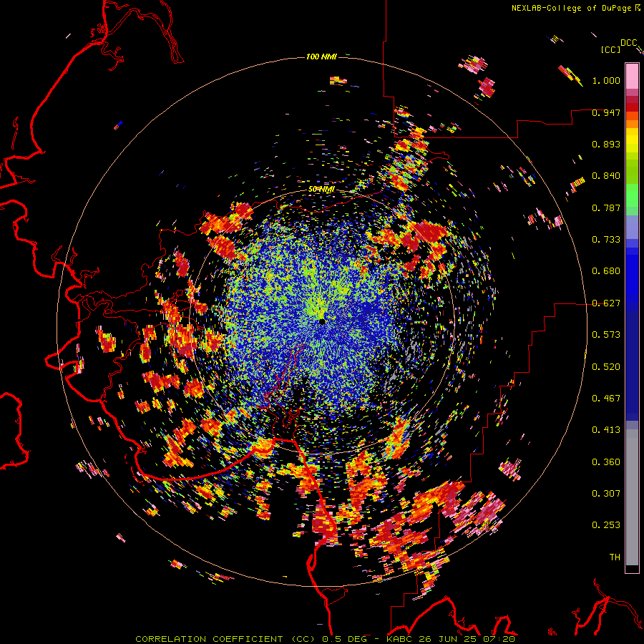Click the 100 NMI range ring label

tap(321, 57)
